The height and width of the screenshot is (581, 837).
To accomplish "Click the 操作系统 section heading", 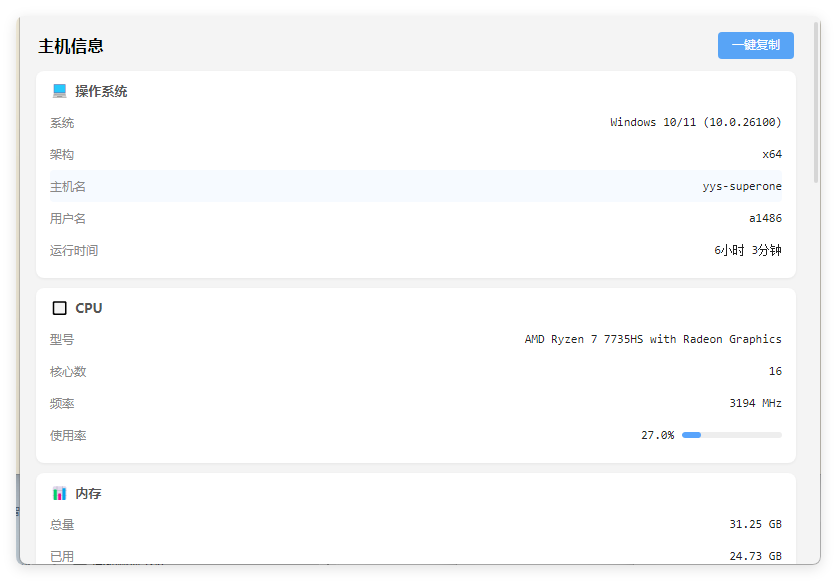I will point(101,91).
